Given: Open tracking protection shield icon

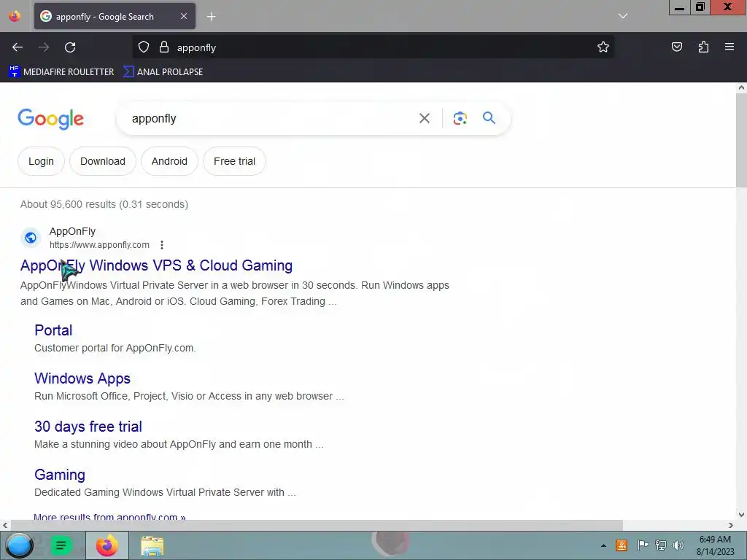Looking at the screenshot, I should coord(144,47).
